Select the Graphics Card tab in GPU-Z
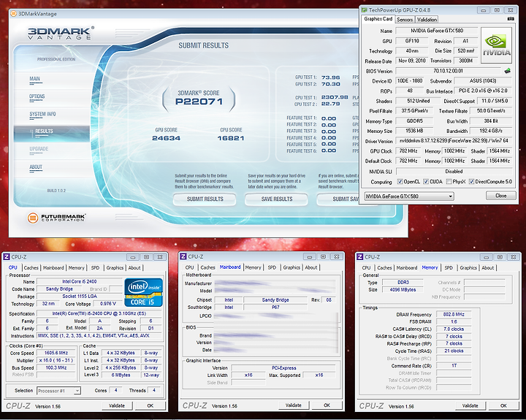 (x=378, y=19)
